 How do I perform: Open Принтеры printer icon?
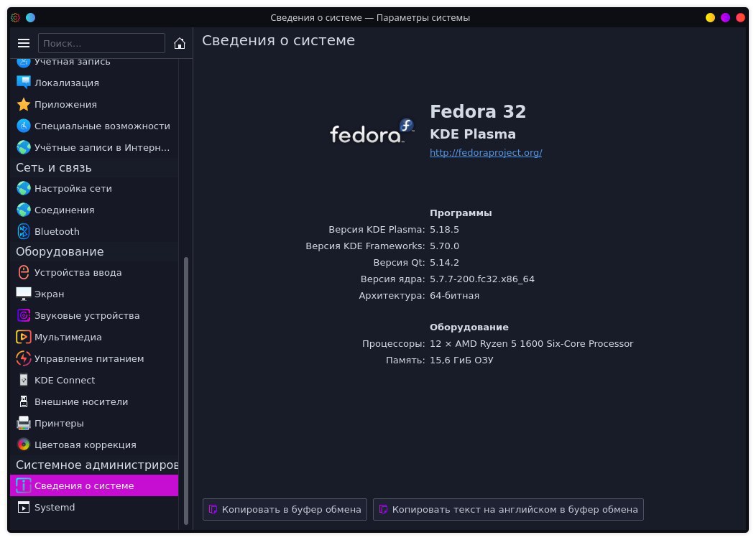[23, 423]
